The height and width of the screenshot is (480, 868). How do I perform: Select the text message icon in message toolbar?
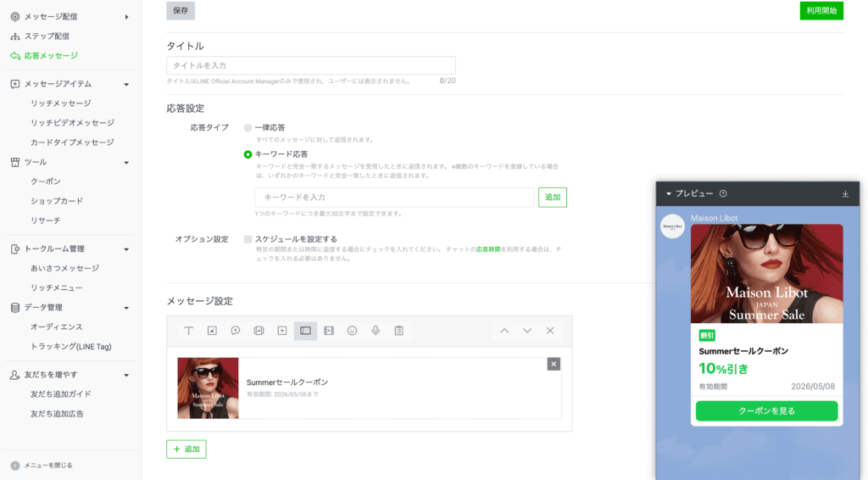click(x=188, y=331)
